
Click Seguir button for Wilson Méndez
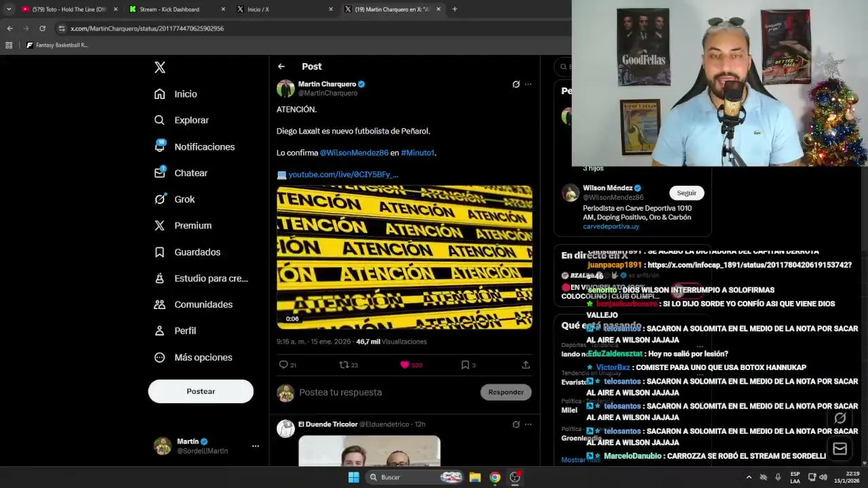point(686,193)
